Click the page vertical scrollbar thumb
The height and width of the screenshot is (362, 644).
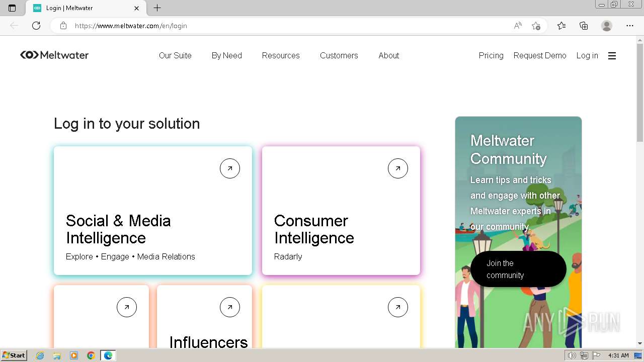point(640,93)
